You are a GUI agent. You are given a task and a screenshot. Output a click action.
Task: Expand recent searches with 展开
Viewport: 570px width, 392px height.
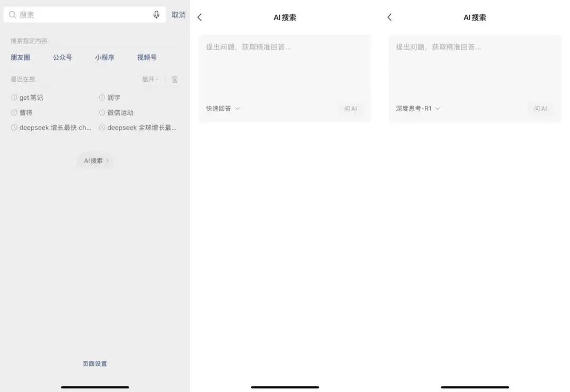150,79
